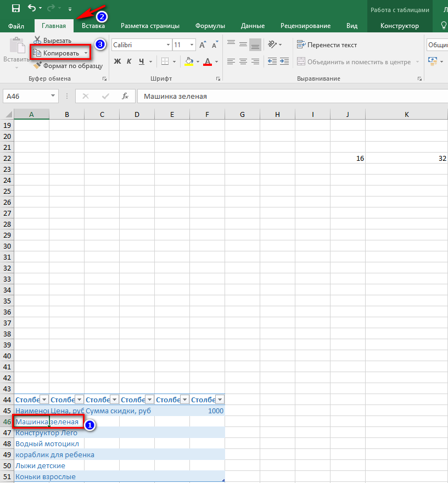The width and height of the screenshot is (448, 483).
Task: Activate Формат по образцу format painter
Action: [68, 66]
